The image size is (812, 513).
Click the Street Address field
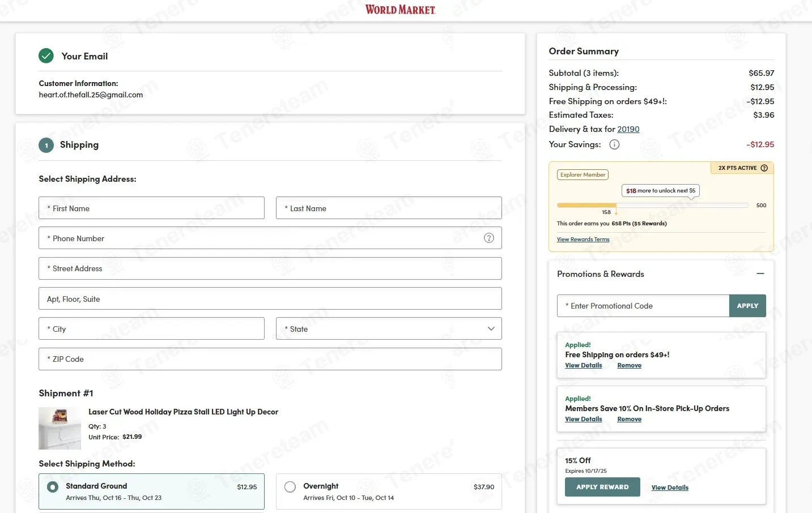(x=270, y=268)
